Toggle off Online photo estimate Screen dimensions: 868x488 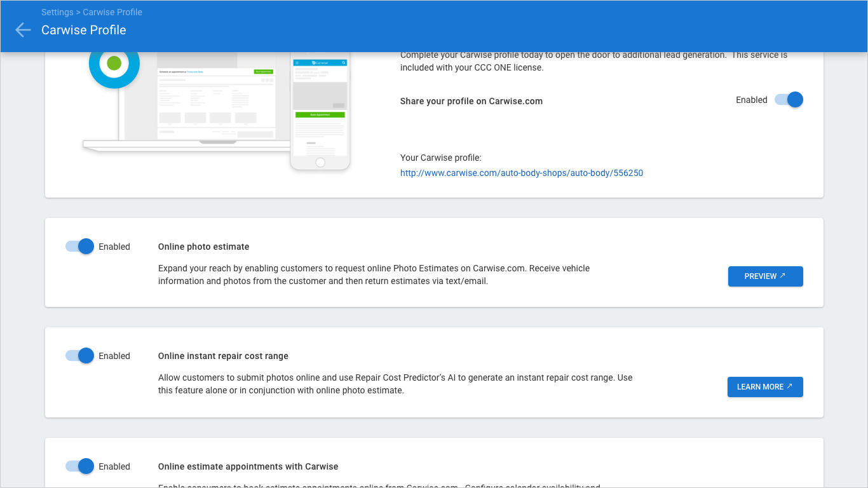point(80,247)
